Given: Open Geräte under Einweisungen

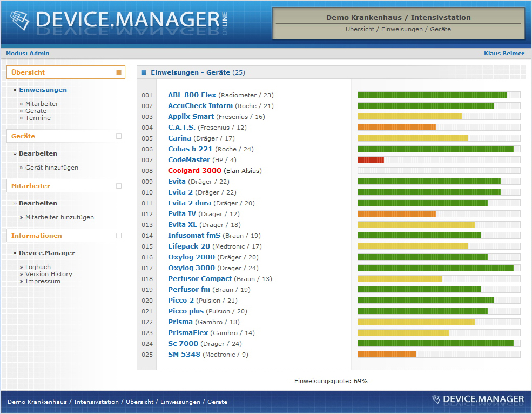Looking at the screenshot, I should click(x=36, y=111).
